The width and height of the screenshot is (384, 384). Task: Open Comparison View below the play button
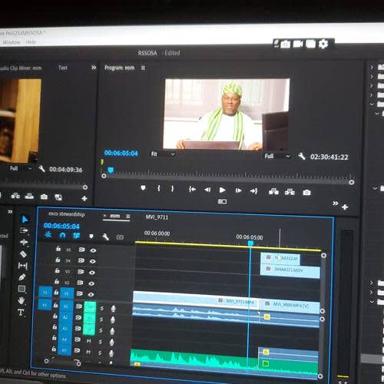(222, 201)
